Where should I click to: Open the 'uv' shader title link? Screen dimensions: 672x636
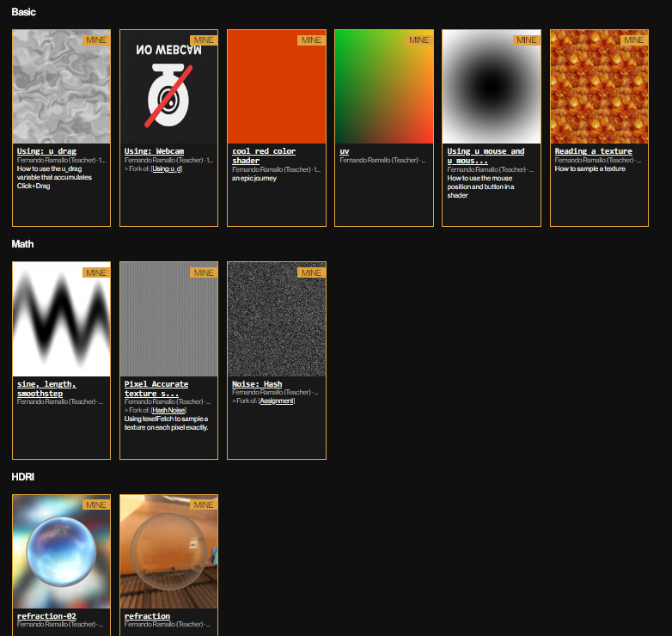(345, 151)
